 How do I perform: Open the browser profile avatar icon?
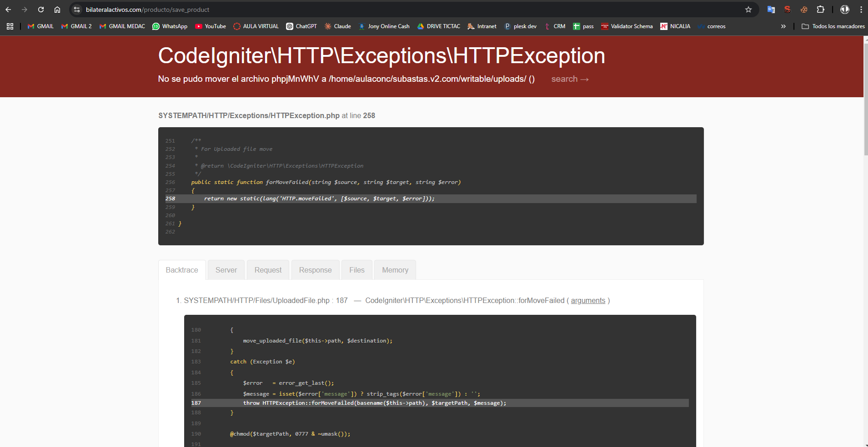coord(845,10)
